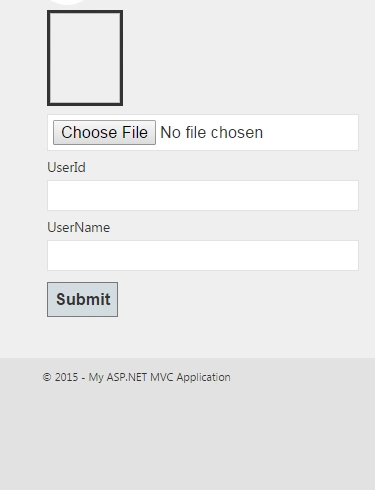Screen dimensions: 375x490
Task: Click right end of UserName textbox
Action: click(x=350, y=255)
